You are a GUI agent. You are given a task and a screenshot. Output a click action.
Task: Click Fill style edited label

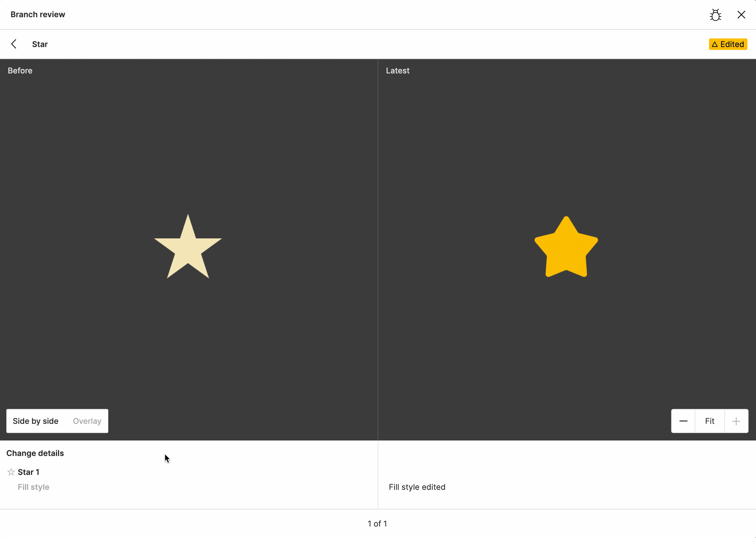(417, 486)
